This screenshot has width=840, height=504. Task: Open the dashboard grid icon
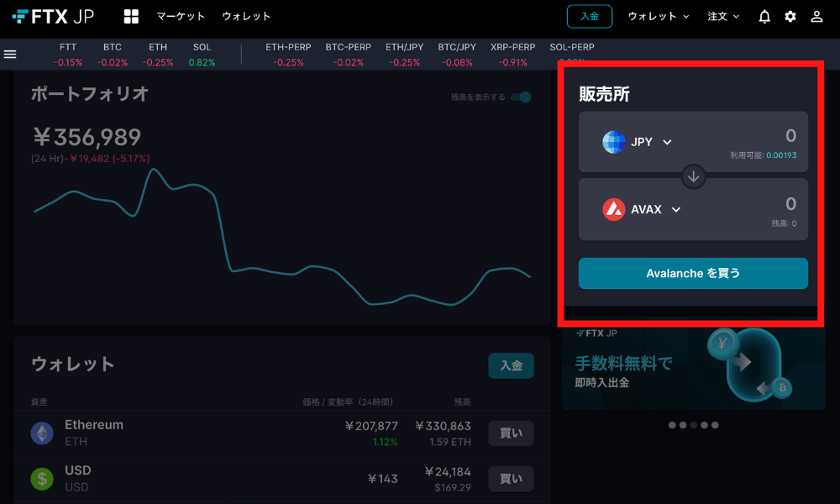coord(131,17)
